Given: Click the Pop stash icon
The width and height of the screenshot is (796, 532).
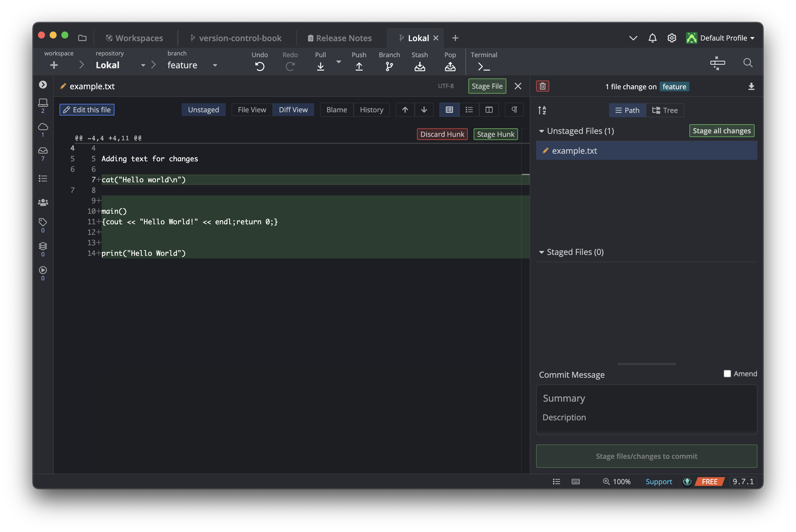Looking at the screenshot, I should click(x=450, y=66).
